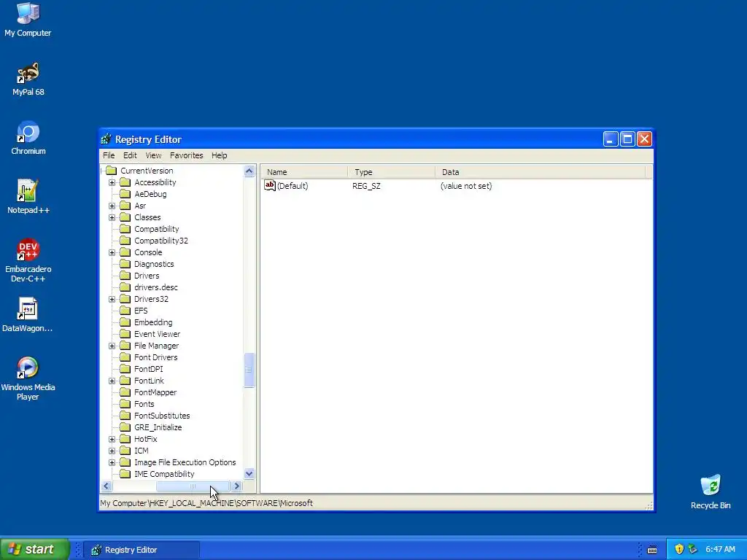Expand the File Manager key
Screen dimensions: 747x560
click(112, 346)
